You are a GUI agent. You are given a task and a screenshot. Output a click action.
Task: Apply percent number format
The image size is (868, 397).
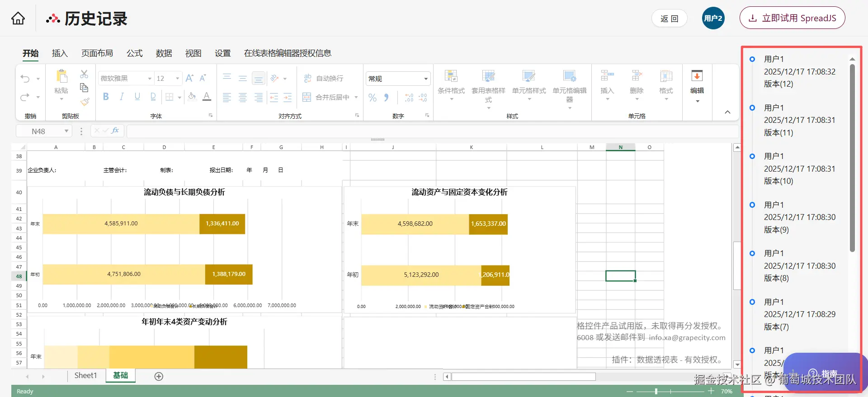click(373, 98)
